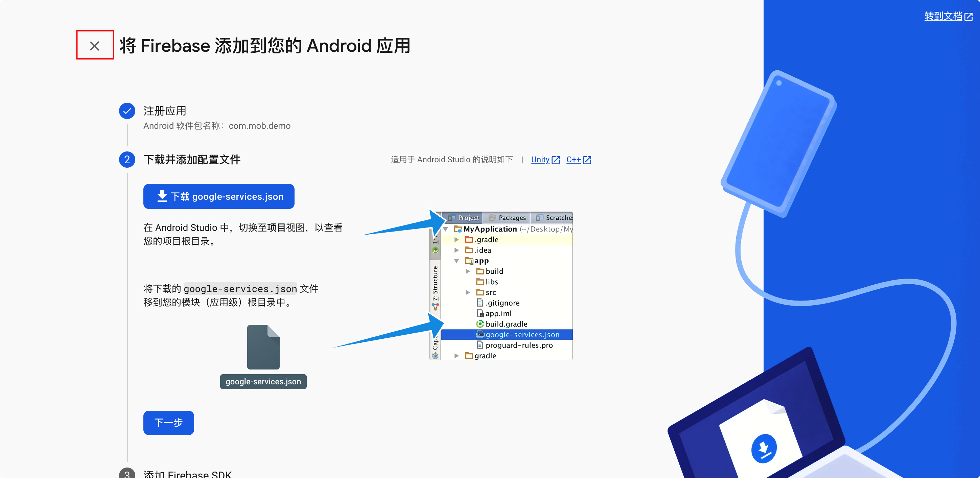980x478 pixels.
Task: Open the 转到文档 documentation link
Action: (x=948, y=16)
